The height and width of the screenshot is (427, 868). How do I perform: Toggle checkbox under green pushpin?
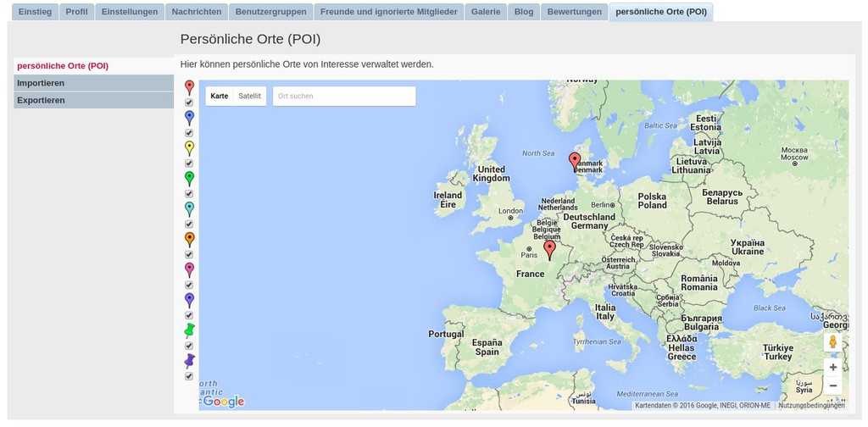tap(189, 347)
